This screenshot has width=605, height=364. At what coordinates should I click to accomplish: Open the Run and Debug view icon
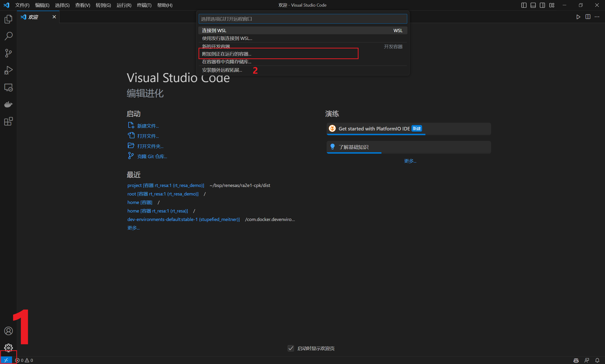[x=8, y=70]
